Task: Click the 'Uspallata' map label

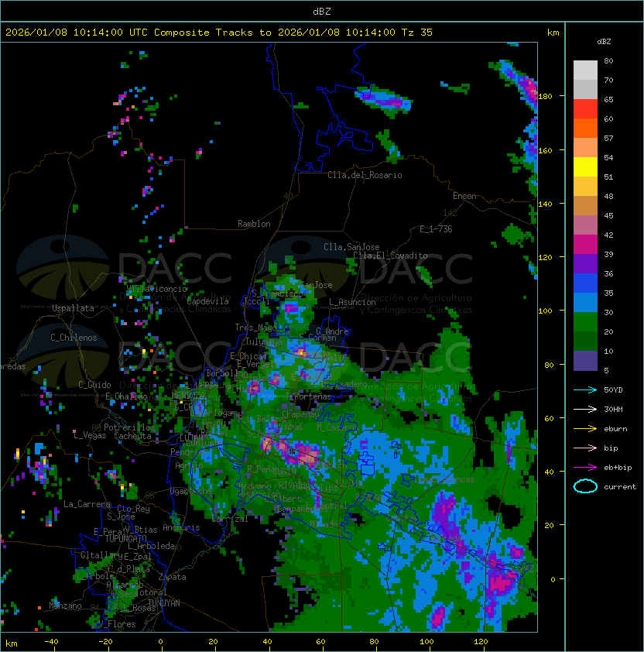Action: click(x=73, y=308)
